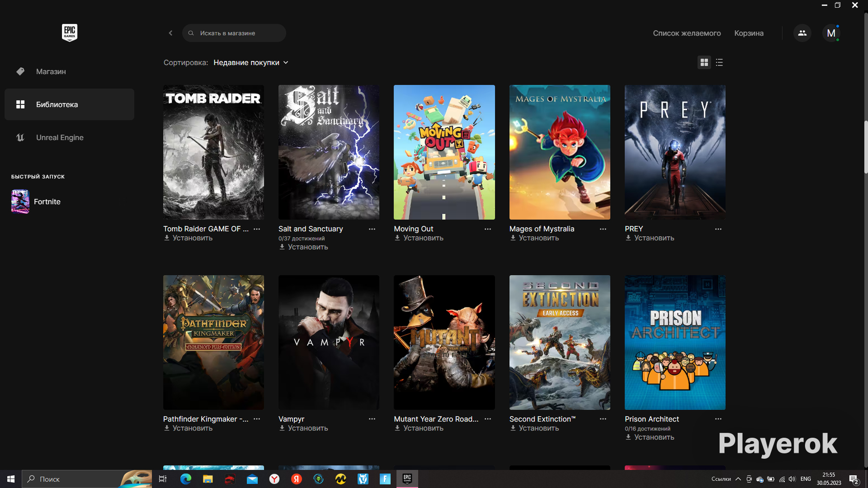Click the Salt and Sanctuary title
Screen dimensions: 868x488
tap(310, 229)
